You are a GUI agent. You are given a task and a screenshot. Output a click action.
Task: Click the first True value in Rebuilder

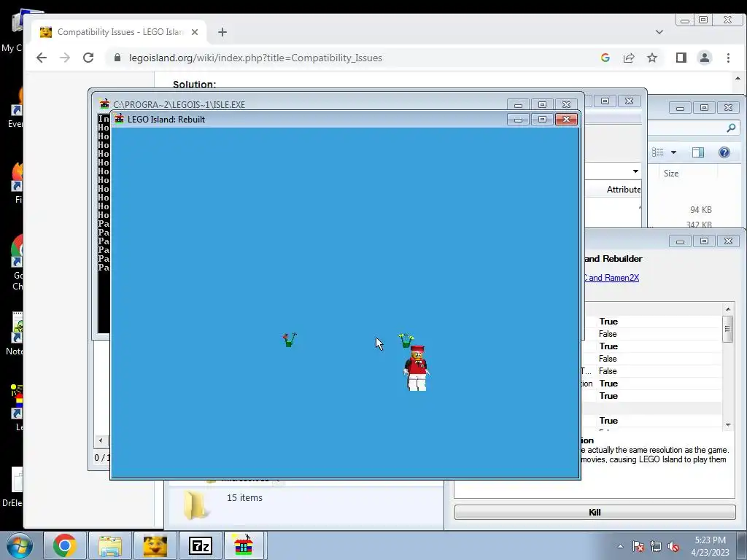point(608,322)
